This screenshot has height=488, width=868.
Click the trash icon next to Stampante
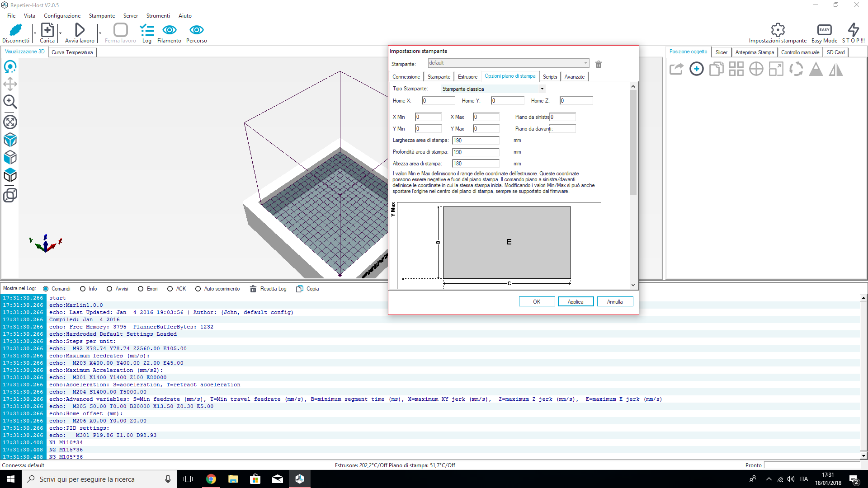(598, 64)
